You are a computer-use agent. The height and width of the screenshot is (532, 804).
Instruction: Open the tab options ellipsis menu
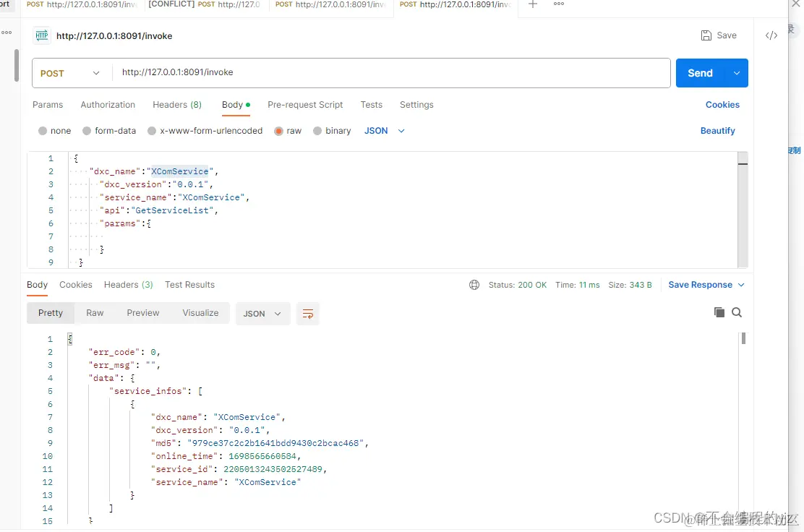pos(559,4)
